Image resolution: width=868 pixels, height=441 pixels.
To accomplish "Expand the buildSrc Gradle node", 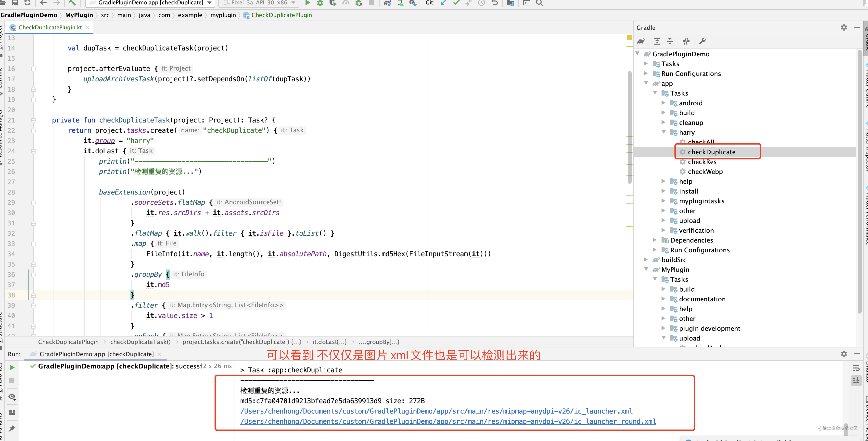I will point(646,259).
